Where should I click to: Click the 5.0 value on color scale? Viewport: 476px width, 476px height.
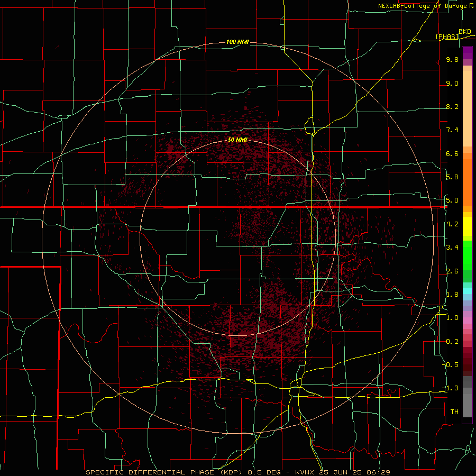point(452,200)
